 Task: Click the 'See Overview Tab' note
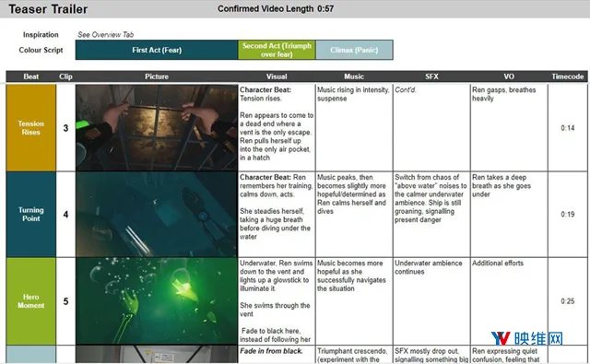(x=105, y=35)
